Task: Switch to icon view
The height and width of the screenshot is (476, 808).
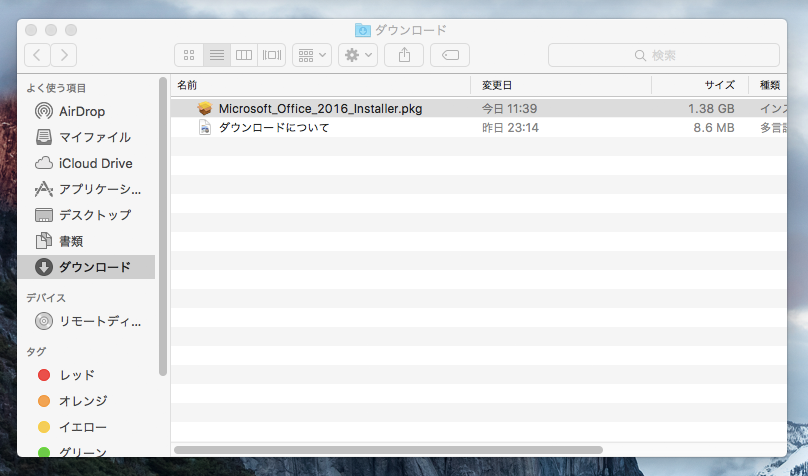Action: coord(189,55)
